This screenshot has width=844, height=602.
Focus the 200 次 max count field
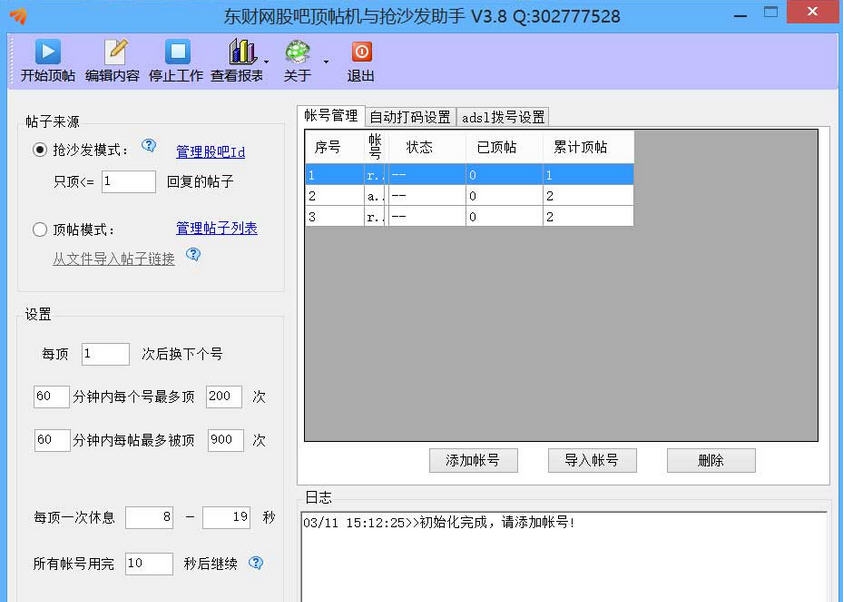point(224,396)
